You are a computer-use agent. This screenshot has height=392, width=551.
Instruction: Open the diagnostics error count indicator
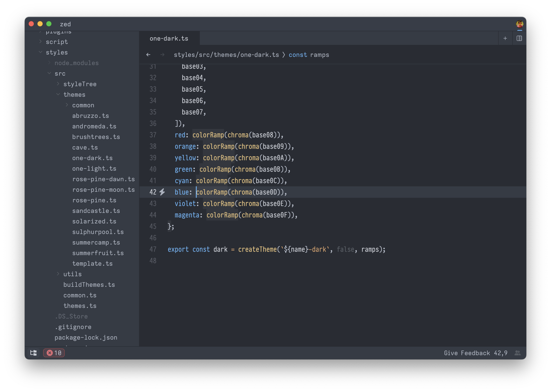pyautogui.click(x=54, y=353)
